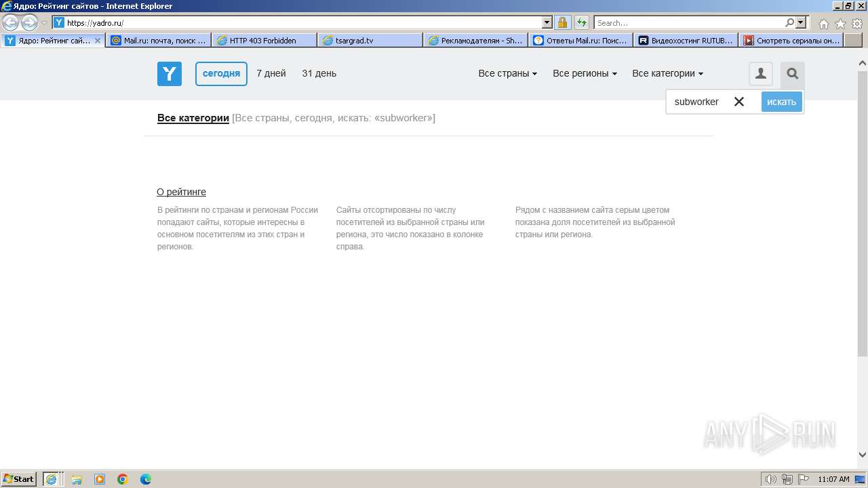Image resolution: width=868 pixels, height=488 pixels.
Task: Open Chrome from the taskbar
Action: [123, 479]
